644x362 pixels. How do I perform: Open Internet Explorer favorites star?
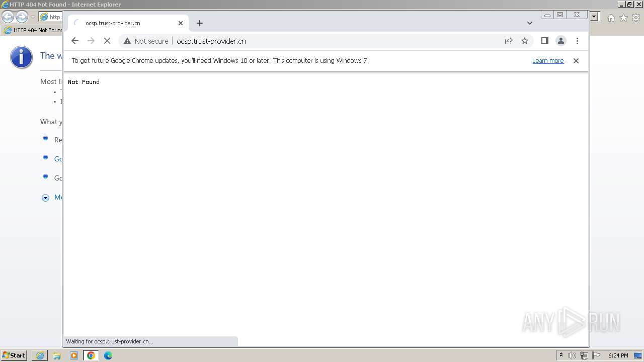623,18
